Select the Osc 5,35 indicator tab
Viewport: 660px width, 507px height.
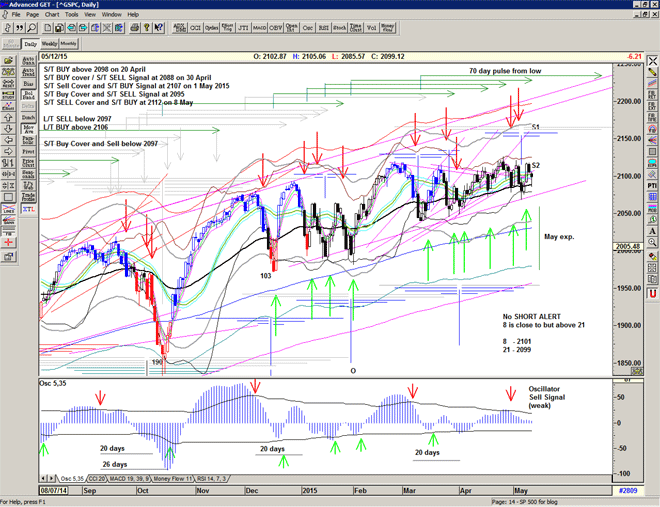tap(71, 479)
